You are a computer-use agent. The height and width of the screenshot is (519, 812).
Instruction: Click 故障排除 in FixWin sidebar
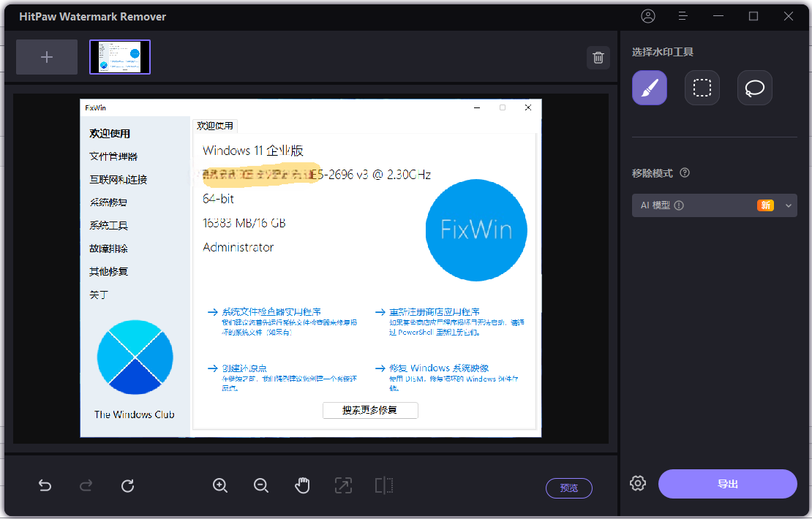[x=108, y=249]
